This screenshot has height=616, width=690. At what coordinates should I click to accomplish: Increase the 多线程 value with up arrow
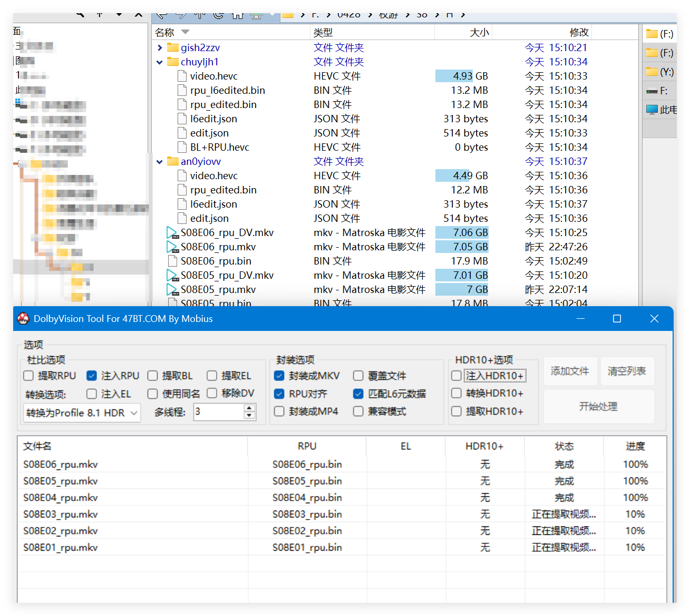[250, 408]
